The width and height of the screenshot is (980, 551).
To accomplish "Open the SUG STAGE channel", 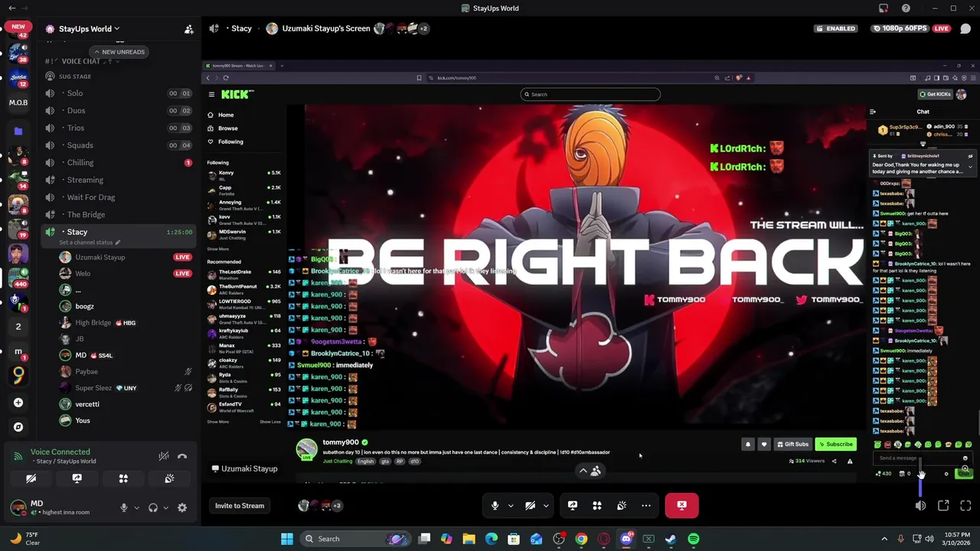I will tap(119, 77).
